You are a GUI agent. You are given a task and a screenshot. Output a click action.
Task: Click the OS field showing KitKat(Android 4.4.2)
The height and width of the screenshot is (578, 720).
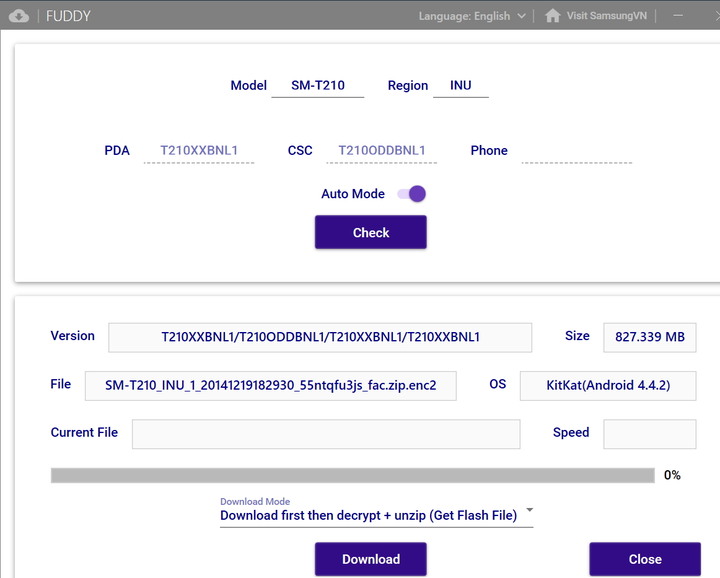pyautogui.click(x=608, y=386)
